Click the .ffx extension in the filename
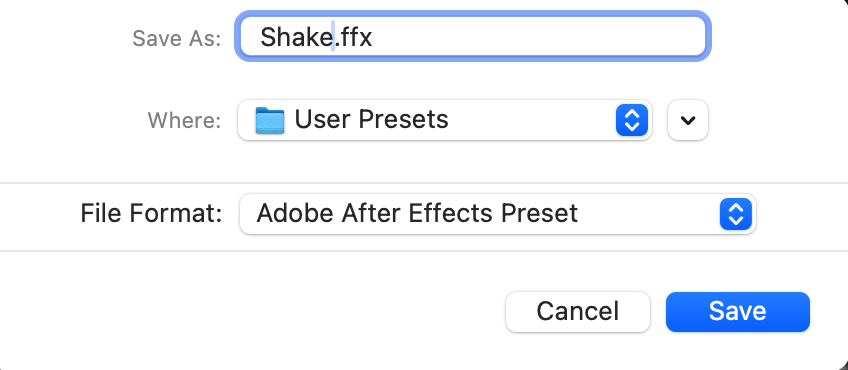The height and width of the screenshot is (370, 848). pyautogui.click(x=354, y=37)
